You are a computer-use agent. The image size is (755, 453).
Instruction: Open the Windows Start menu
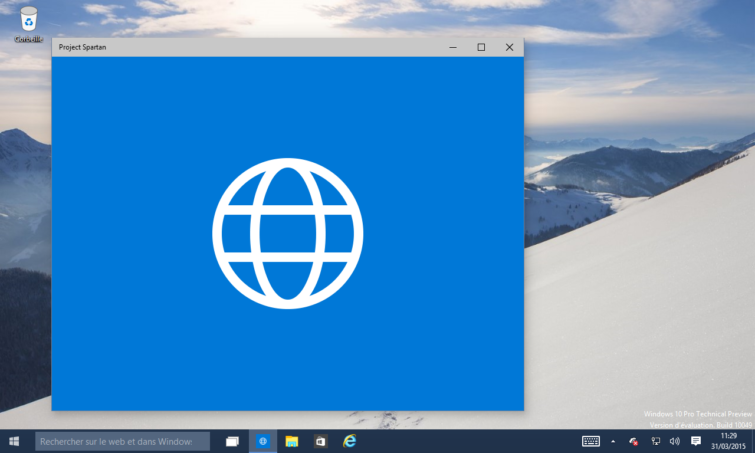[14, 441]
